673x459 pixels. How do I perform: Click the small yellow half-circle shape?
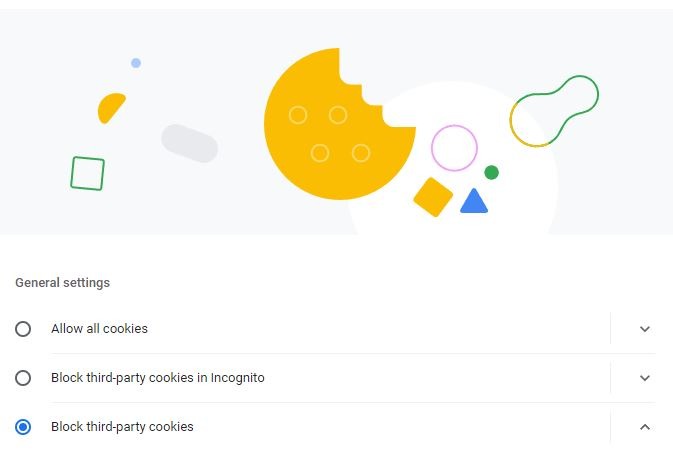point(110,107)
